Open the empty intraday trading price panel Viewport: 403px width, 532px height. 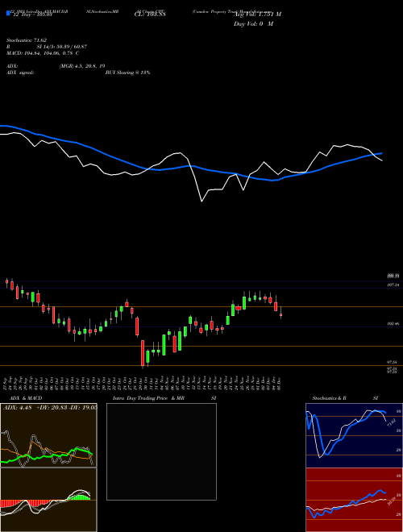[x=161, y=451]
